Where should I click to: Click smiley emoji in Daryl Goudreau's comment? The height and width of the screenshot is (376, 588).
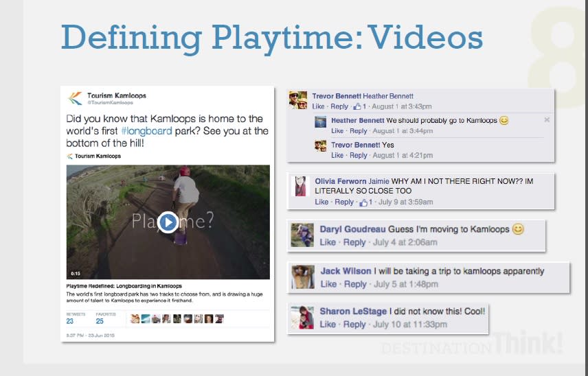tap(518, 228)
